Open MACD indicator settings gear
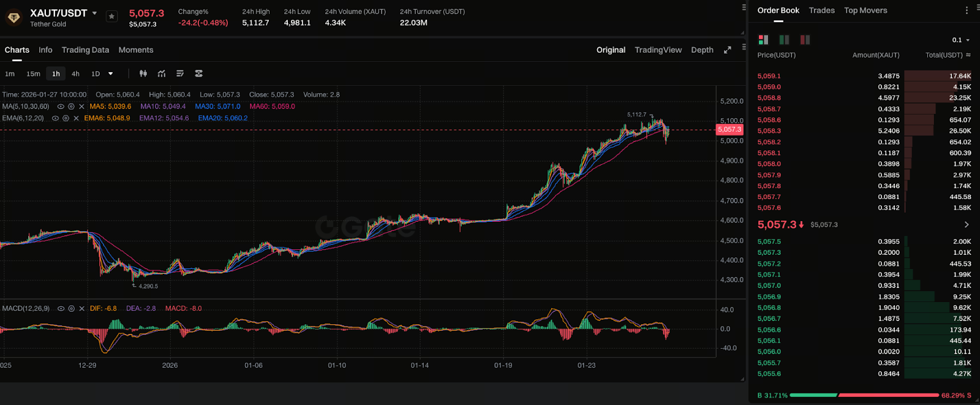 pyautogui.click(x=72, y=309)
